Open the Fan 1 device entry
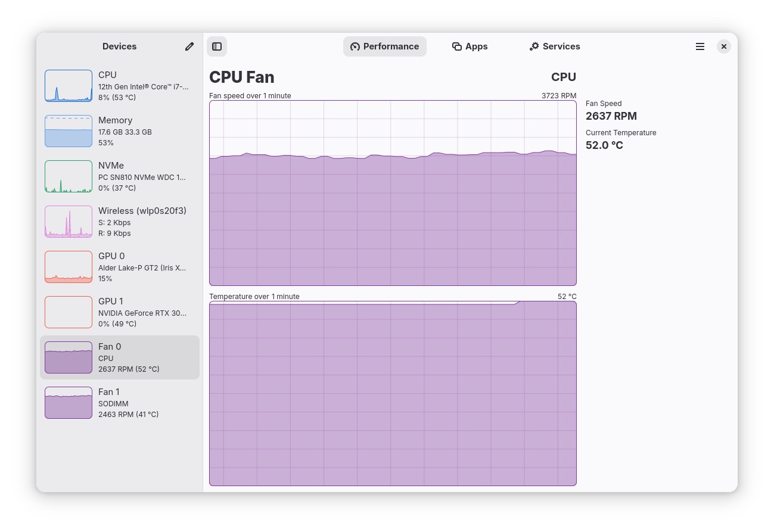The height and width of the screenshot is (532, 774). [x=120, y=403]
